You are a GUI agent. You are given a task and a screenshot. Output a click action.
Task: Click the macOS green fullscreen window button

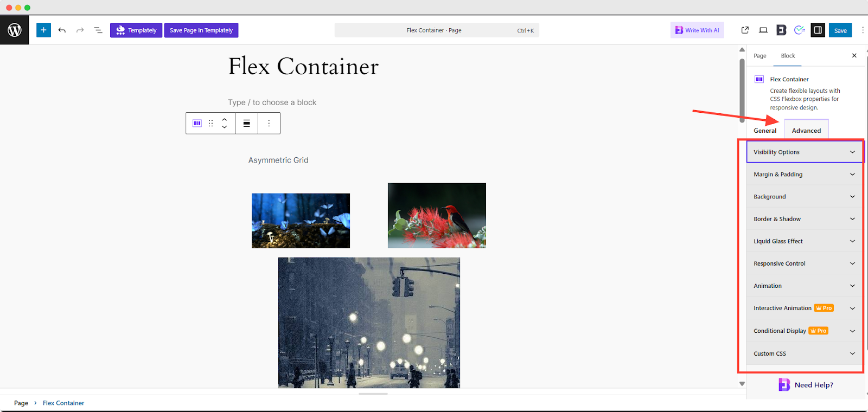click(x=27, y=8)
